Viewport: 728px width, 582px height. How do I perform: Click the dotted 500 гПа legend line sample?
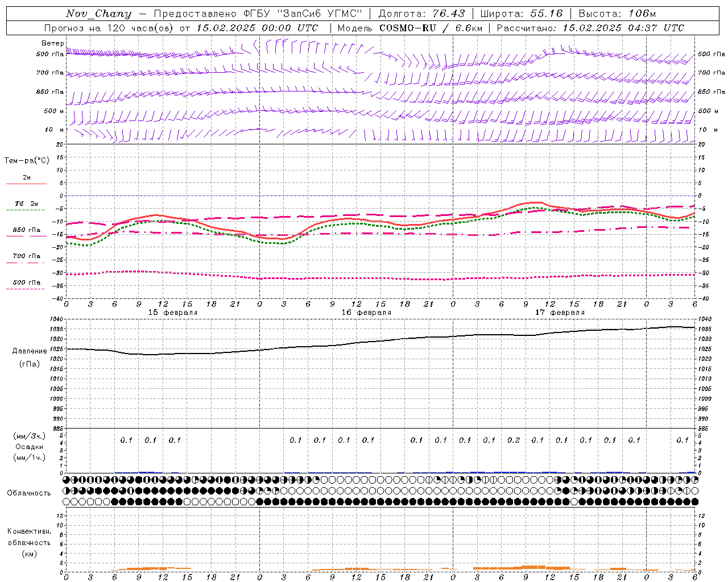tap(27, 289)
